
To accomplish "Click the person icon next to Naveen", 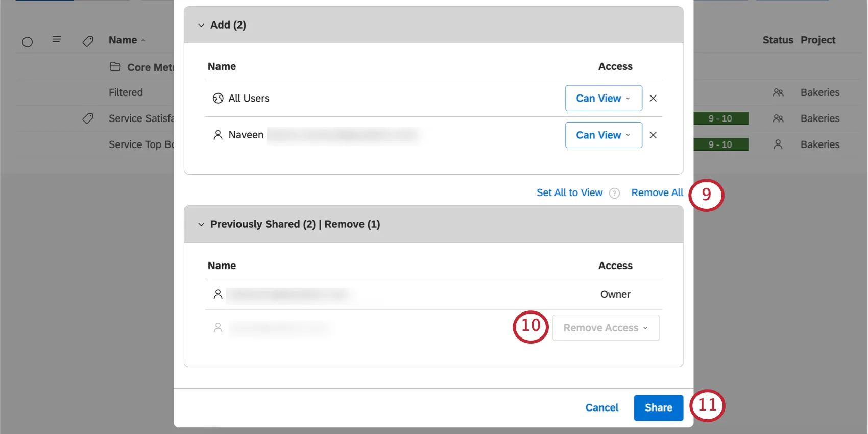I will (x=218, y=135).
